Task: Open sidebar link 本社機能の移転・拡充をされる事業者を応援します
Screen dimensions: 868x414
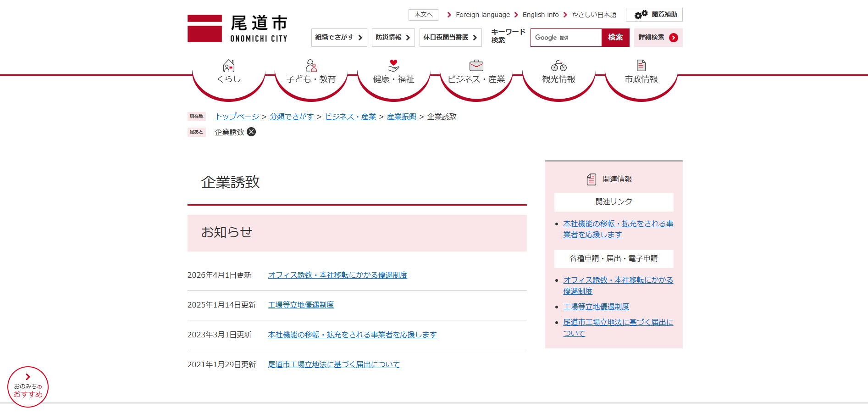Action: coord(618,229)
